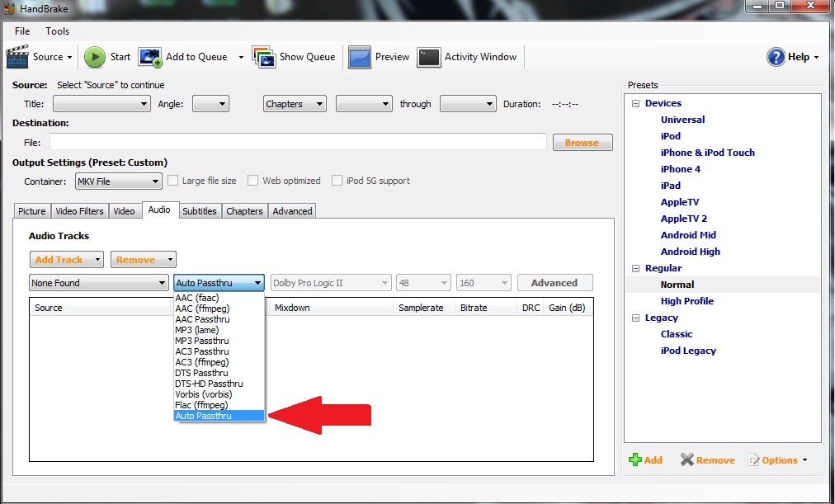Switch to the Advanced tab

pos(292,210)
